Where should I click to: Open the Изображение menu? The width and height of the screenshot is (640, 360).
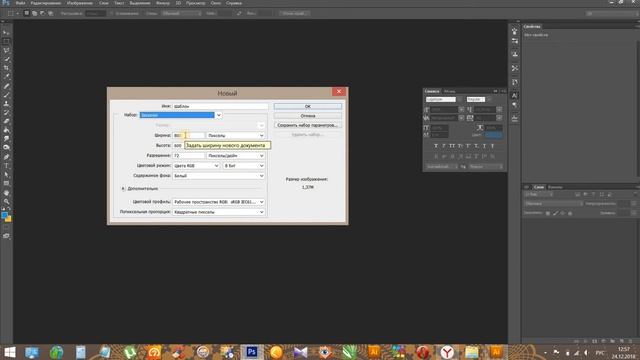pyautogui.click(x=80, y=3)
